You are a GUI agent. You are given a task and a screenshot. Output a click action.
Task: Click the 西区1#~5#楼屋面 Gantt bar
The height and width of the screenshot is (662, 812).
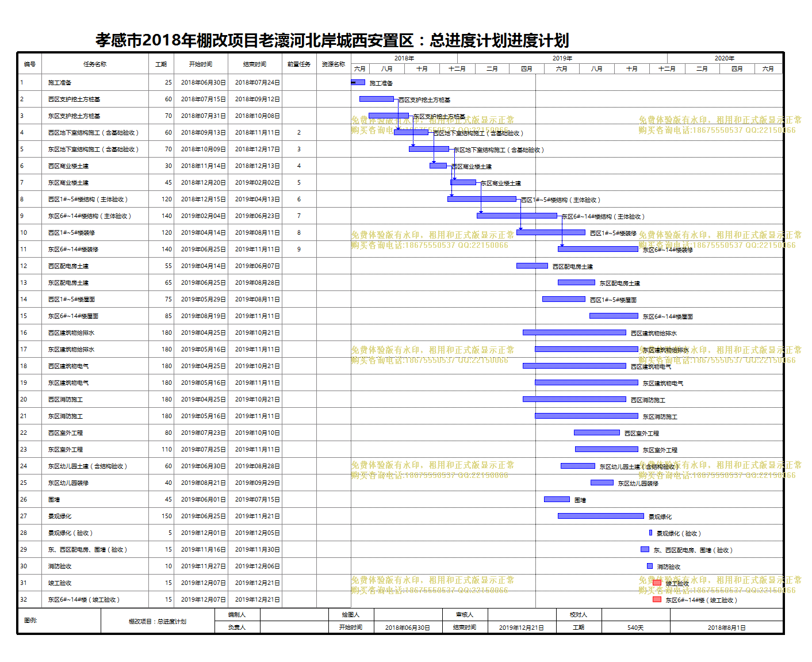click(x=564, y=299)
